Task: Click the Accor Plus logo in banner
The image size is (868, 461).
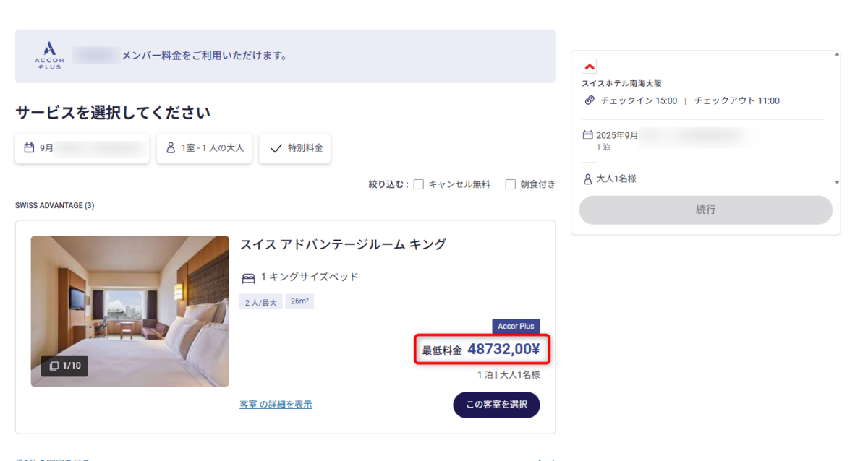Action: click(49, 56)
